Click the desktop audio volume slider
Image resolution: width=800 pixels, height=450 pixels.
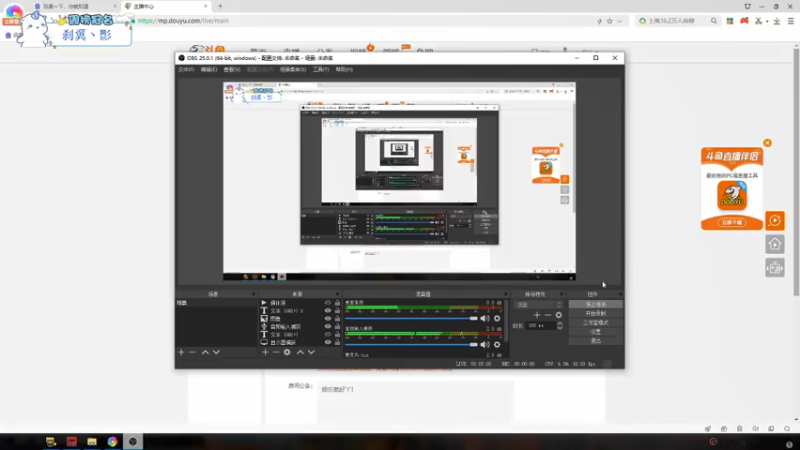tap(411, 318)
